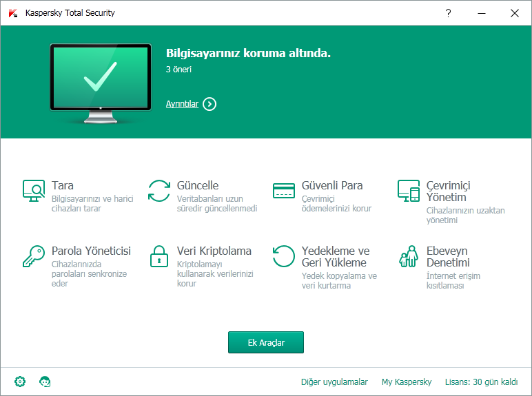532x396 pixels.
Task: Select the Çevrimiçi Yönetim heading
Action: tap(448, 191)
